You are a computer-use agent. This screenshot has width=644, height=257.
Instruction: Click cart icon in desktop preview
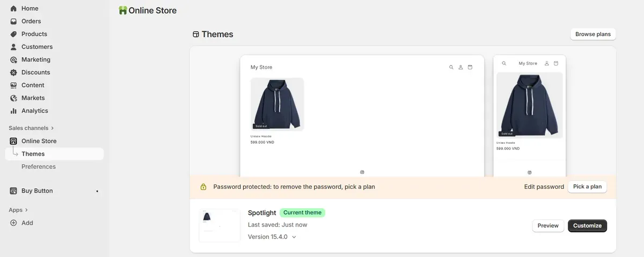pyautogui.click(x=470, y=67)
